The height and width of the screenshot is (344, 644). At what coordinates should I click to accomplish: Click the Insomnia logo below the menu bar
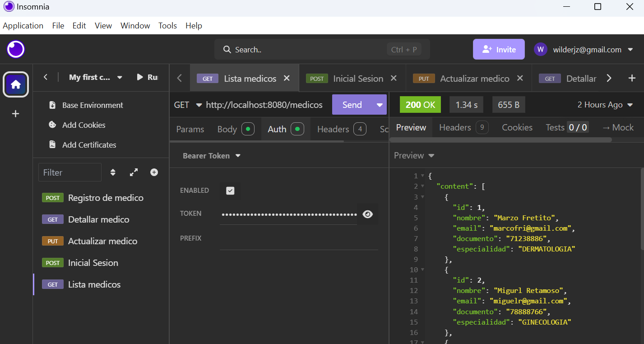16,49
